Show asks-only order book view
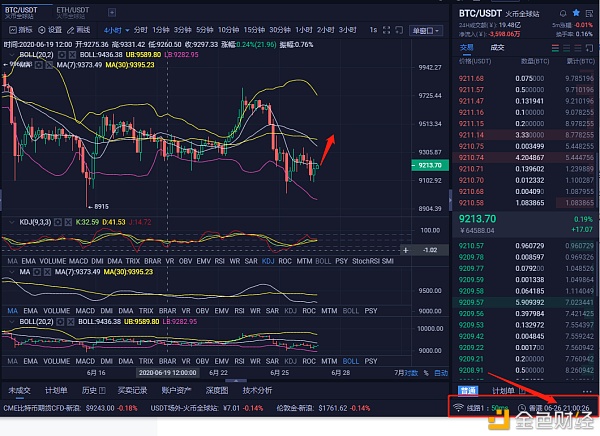600x436 pixels. [578, 48]
